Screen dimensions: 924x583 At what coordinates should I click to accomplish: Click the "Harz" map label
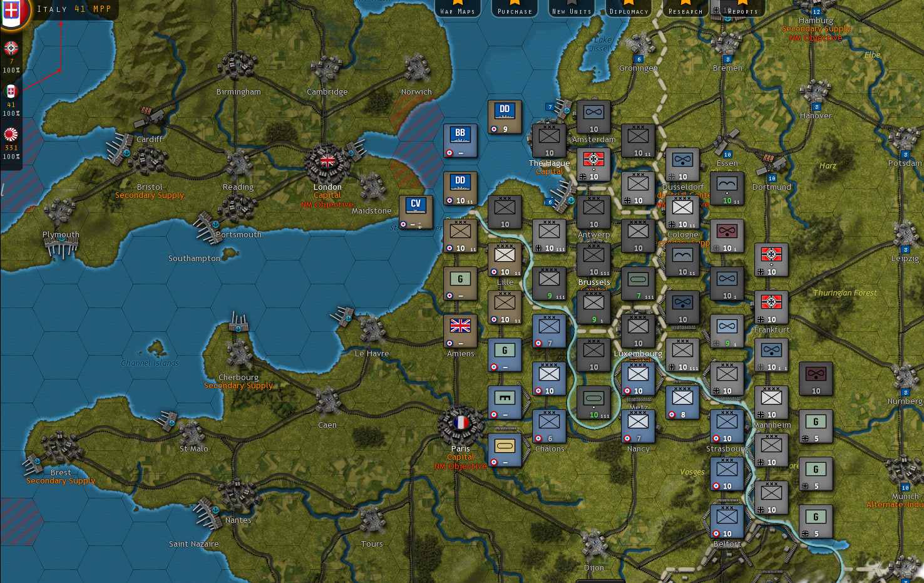pyautogui.click(x=828, y=165)
